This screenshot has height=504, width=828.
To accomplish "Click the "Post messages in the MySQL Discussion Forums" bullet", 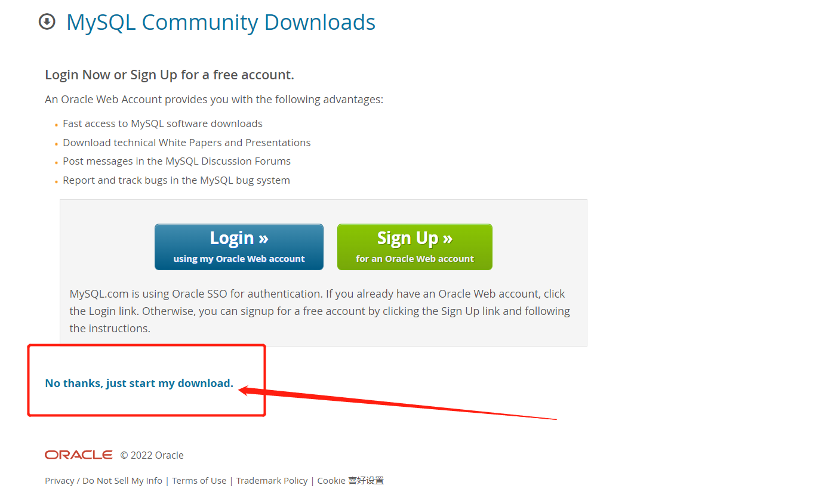I will click(x=177, y=161).
